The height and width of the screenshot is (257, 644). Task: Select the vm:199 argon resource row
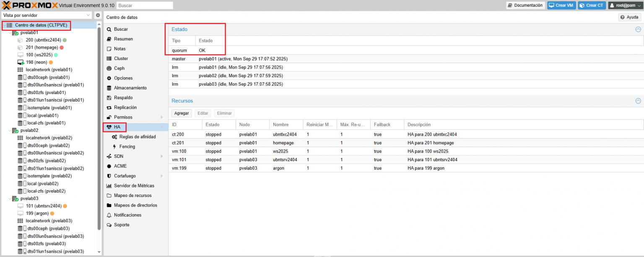[406, 168]
